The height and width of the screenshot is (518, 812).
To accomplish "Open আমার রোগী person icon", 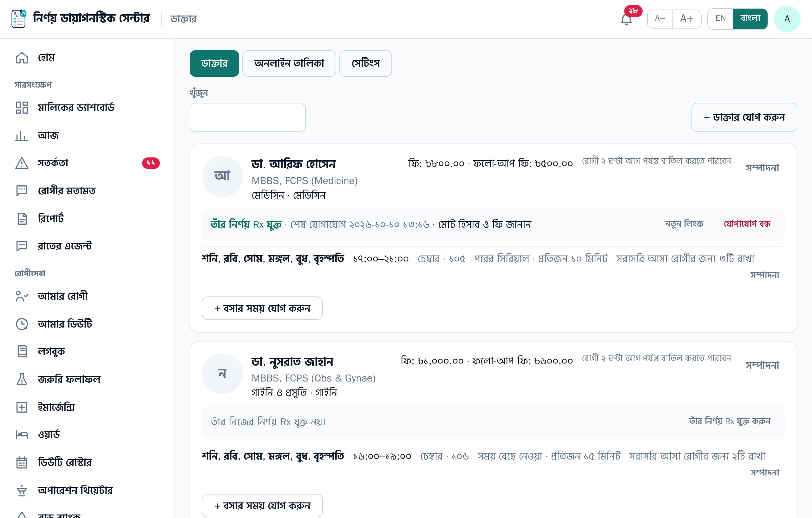I will pyautogui.click(x=22, y=296).
